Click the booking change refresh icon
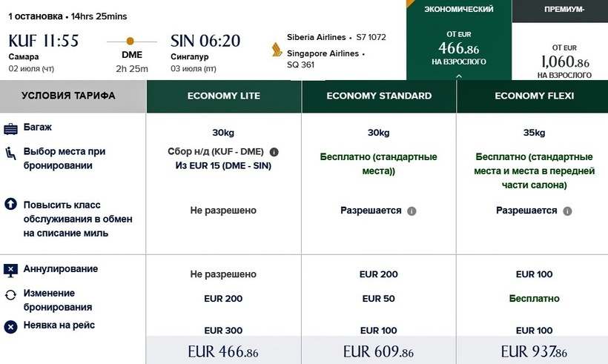The width and height of the screenshot is (608, 364). tap(11, 294)
